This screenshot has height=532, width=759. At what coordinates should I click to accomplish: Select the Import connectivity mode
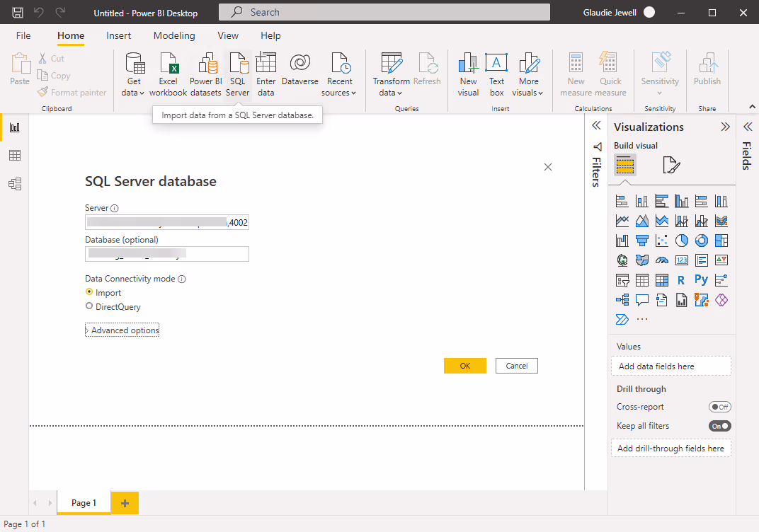[x=89, y=292]
